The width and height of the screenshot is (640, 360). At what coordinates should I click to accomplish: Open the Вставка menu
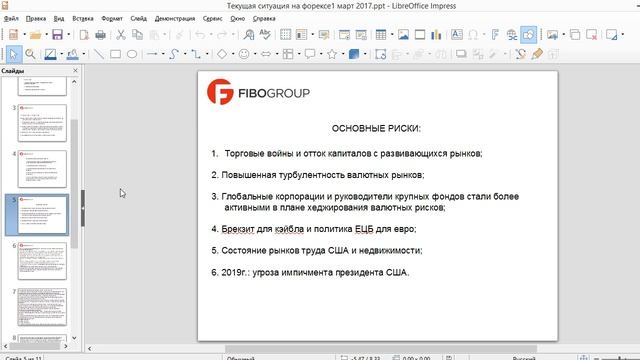[x=83, y=18]
